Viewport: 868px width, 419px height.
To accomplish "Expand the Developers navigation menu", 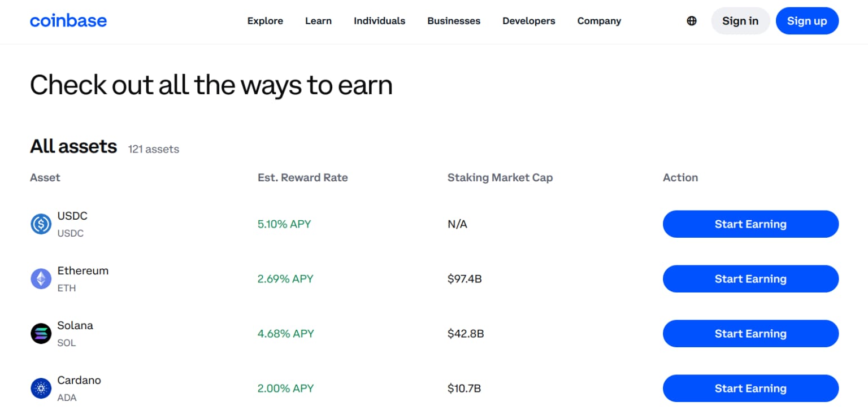I will coord(528,21).
